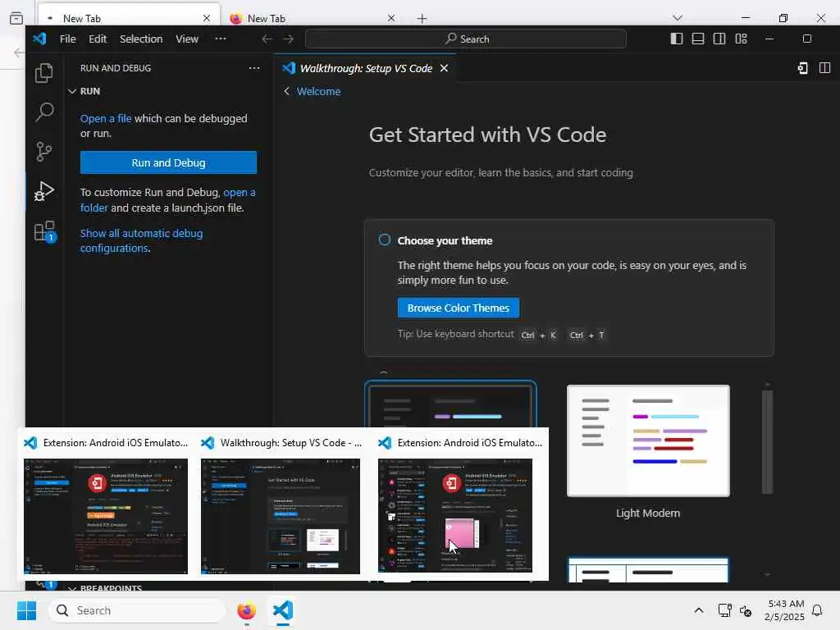Open the Edit menu
Viewport: 840px width, 630px height.
click(98, 39)
